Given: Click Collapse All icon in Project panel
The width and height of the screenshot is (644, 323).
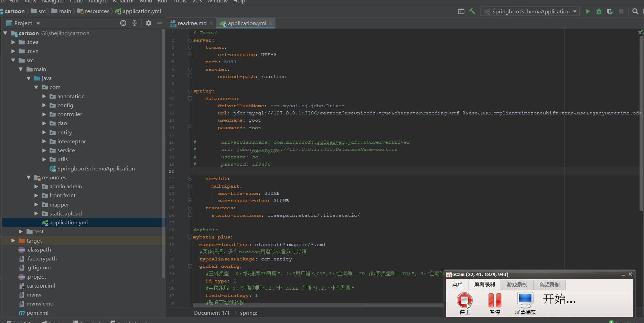Looking at the screenshot, I should coord(135,23).
